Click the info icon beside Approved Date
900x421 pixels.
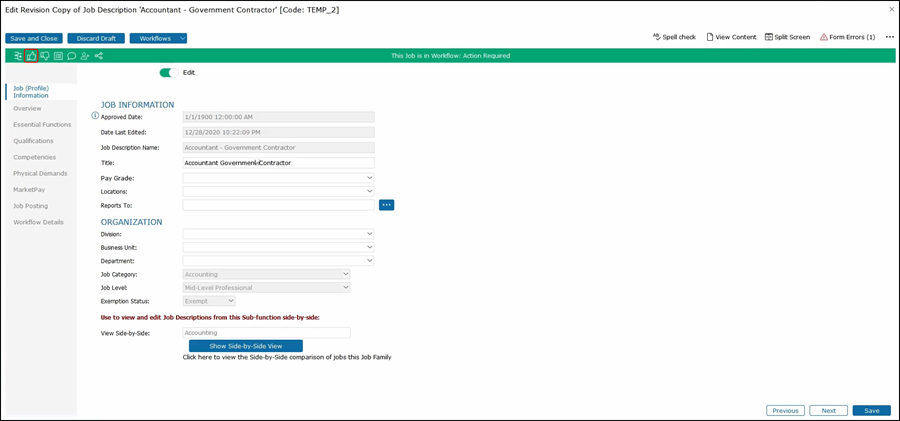(95, 116)
